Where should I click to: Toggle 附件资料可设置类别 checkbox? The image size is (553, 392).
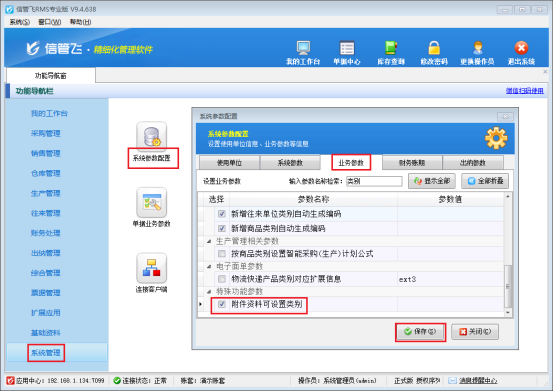tap(222, 304)
